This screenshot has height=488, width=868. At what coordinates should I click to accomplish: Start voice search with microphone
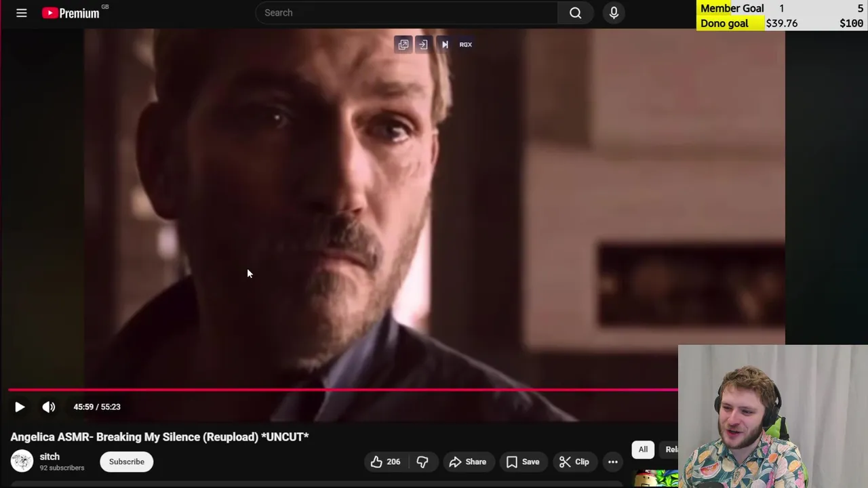(x=614, y=13)
